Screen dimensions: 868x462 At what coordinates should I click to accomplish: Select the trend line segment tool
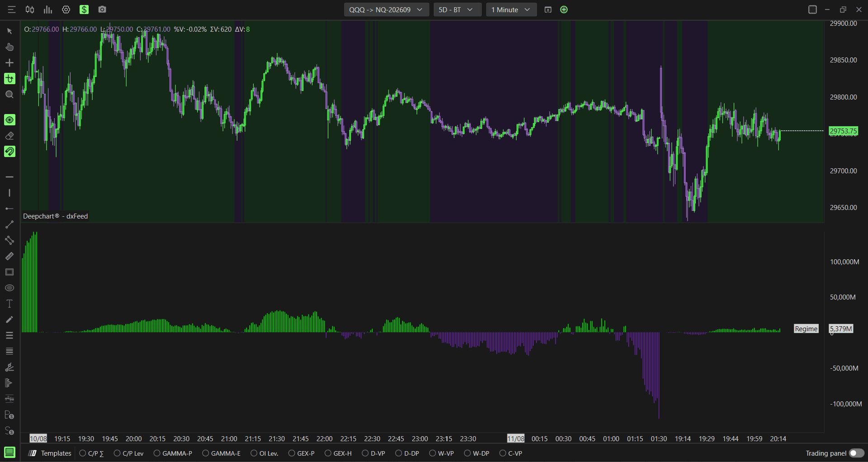9,224
